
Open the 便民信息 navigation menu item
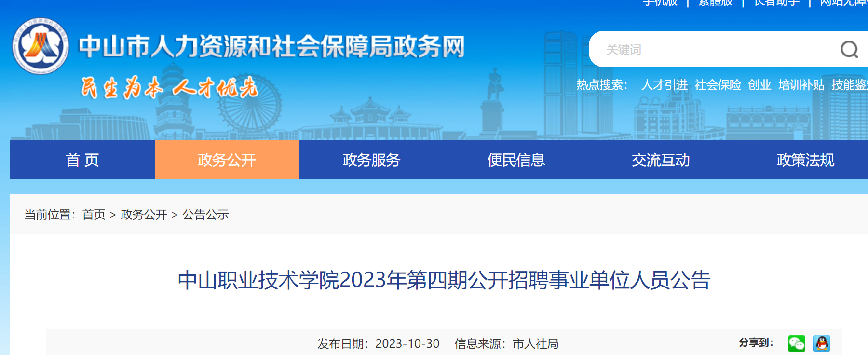coord(516,160)
